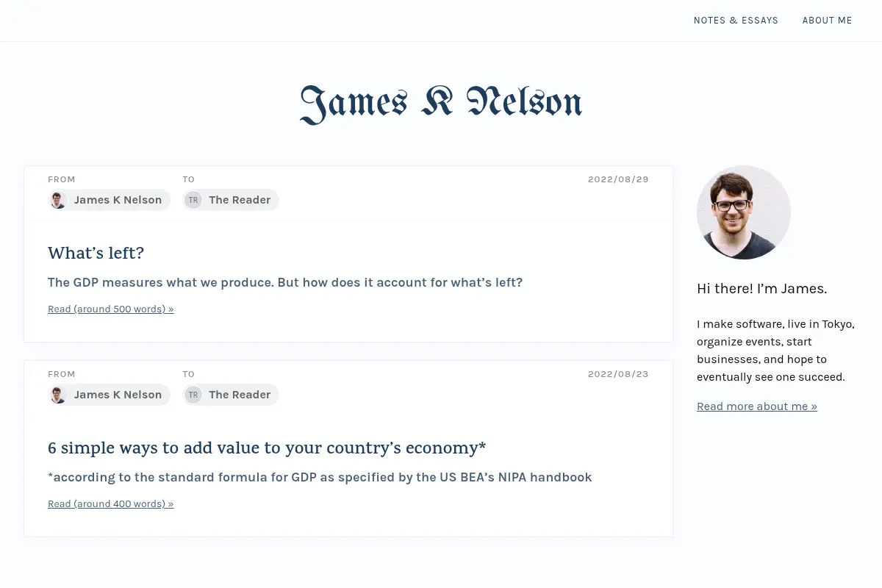The width and height of the screenshot is (882, 588).
Task: Click the 2022/08/23 post date
Action: point(618,374)
